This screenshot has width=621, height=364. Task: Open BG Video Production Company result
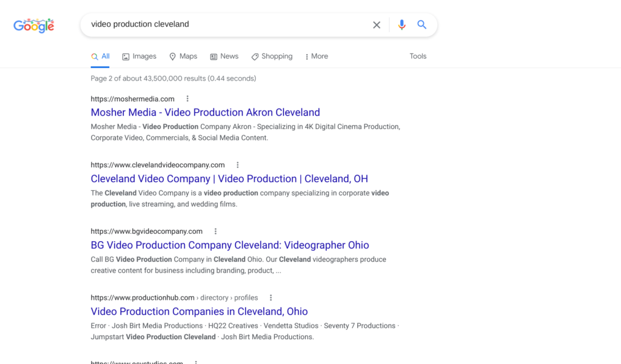click(x=230, y=245)
